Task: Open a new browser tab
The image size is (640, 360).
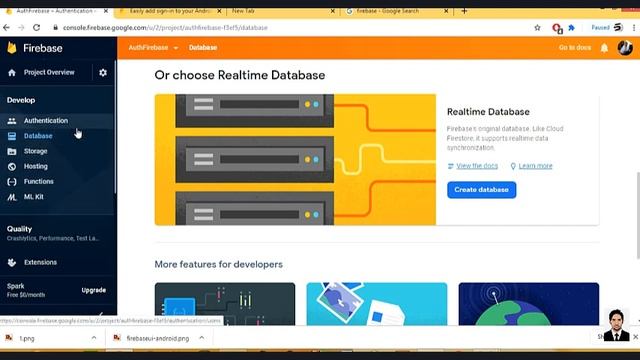Action: pos(464,11)
